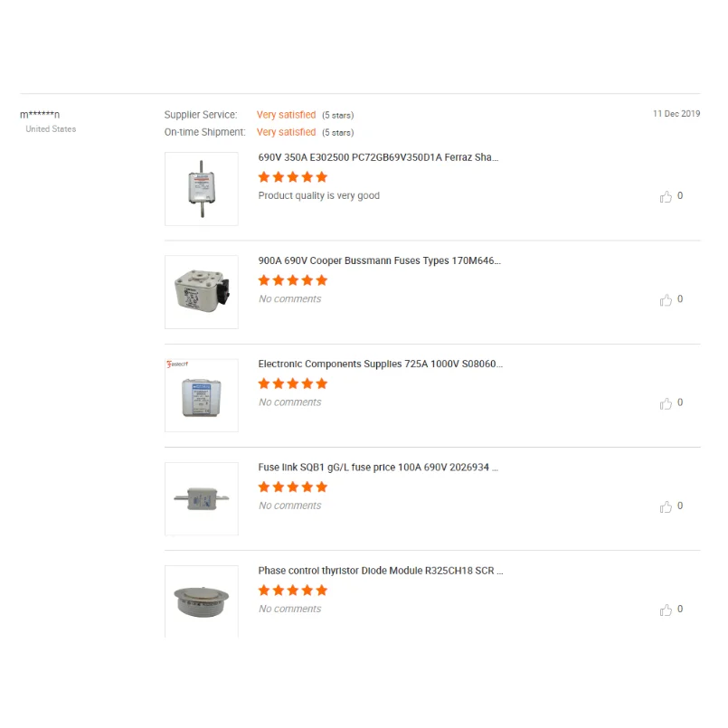This screenshot has height=728, width=728.
Task: Click the SQB1 fuse link product image
Action: tap(202, 498)
